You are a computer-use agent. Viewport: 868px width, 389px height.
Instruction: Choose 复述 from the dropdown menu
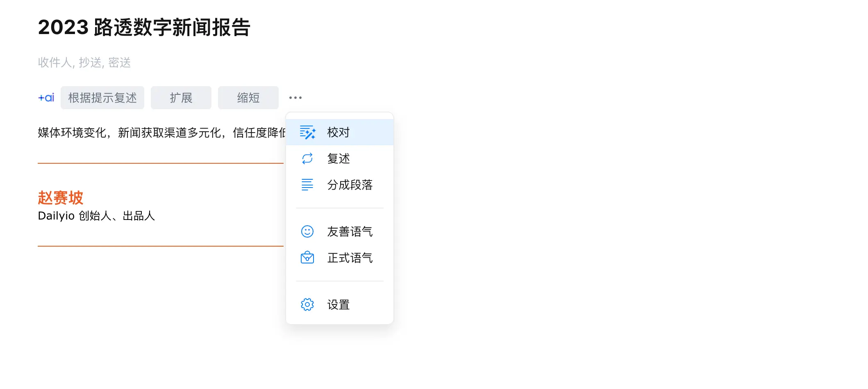[339, 158]
